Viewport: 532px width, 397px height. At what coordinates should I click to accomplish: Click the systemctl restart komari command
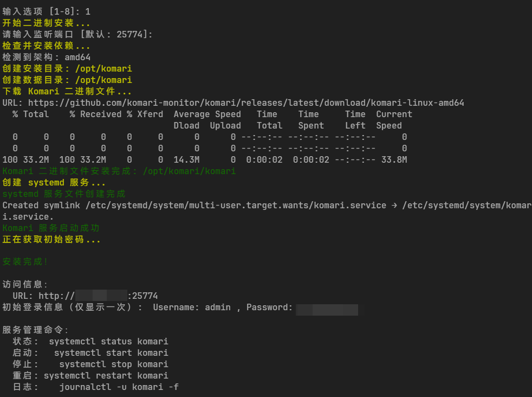pos(106,376)
